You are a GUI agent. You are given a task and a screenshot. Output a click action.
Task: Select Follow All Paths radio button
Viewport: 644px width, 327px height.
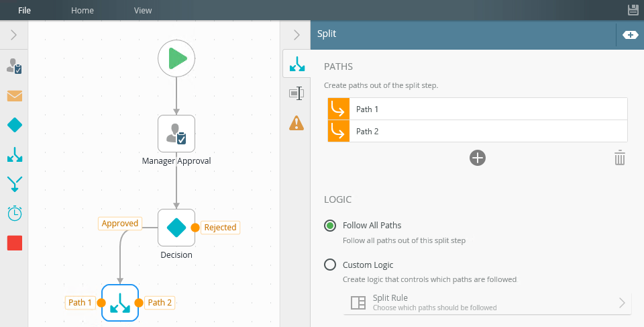(x=330, y=226)
